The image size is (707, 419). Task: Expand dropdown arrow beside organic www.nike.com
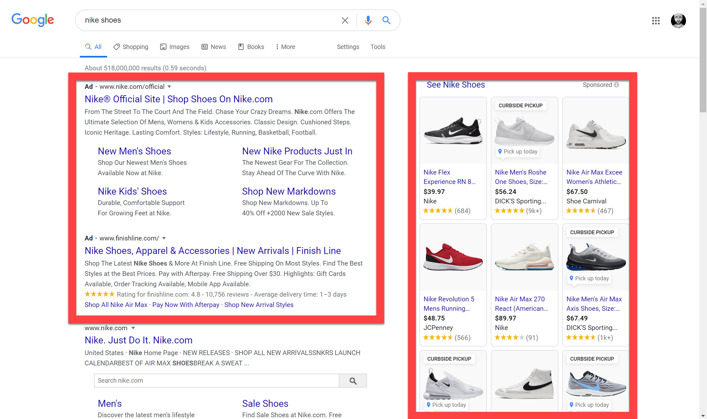coord(133,328)
